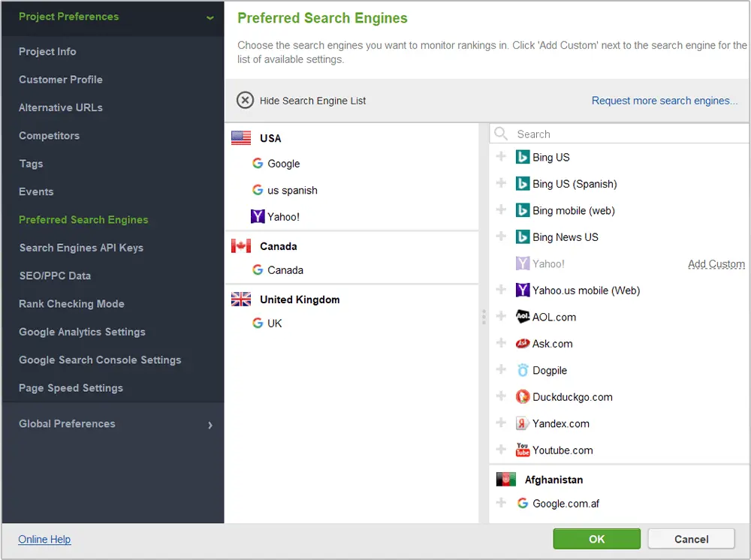Add Ask.com with its plus icon
Image resolution: width=751 pixels, height=560 pixels.
502,343
